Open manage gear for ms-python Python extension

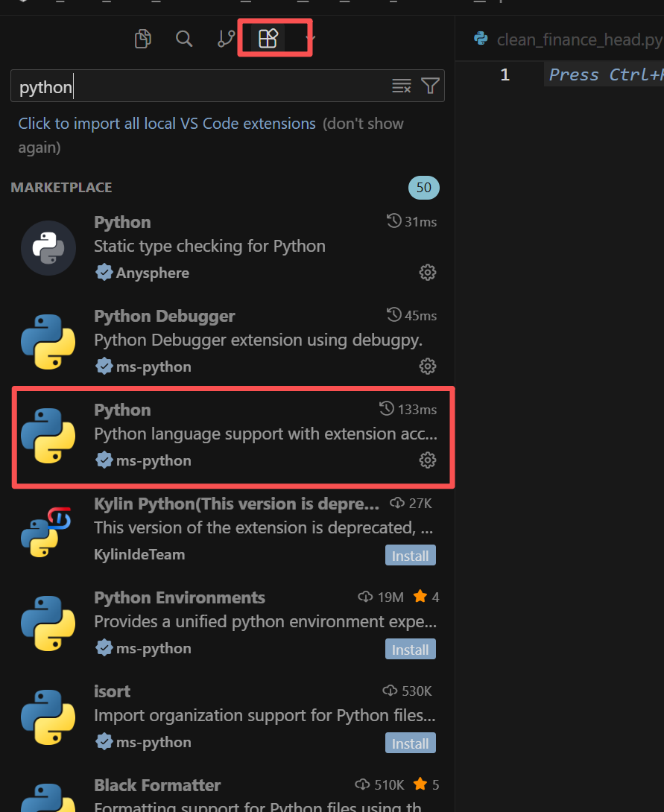(427, 460)
